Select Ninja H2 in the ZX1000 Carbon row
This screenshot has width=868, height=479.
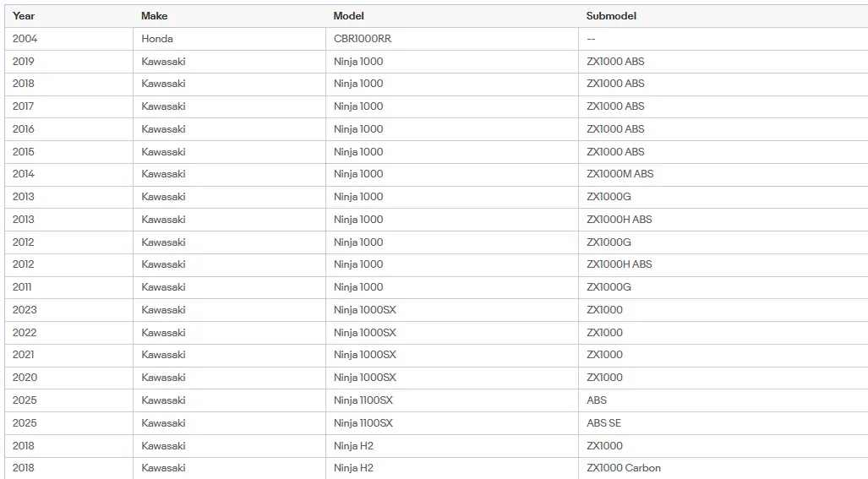point(353,467)
